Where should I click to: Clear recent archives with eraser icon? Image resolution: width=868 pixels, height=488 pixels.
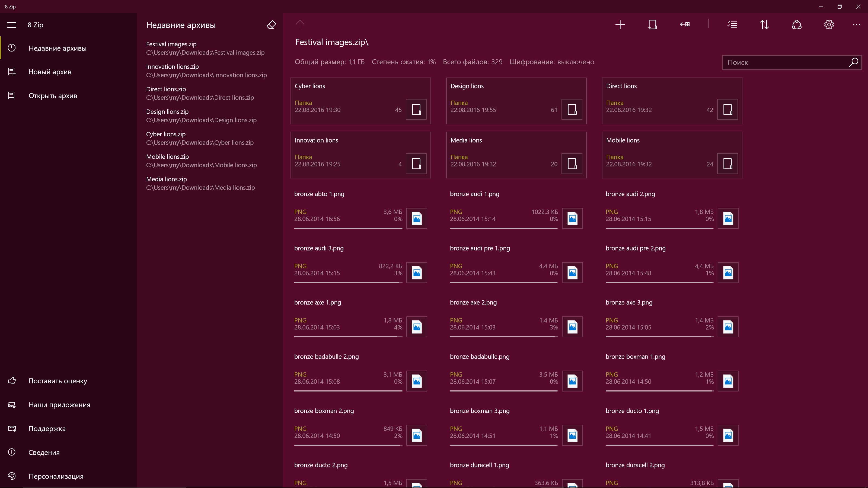[x=271, y=25]
